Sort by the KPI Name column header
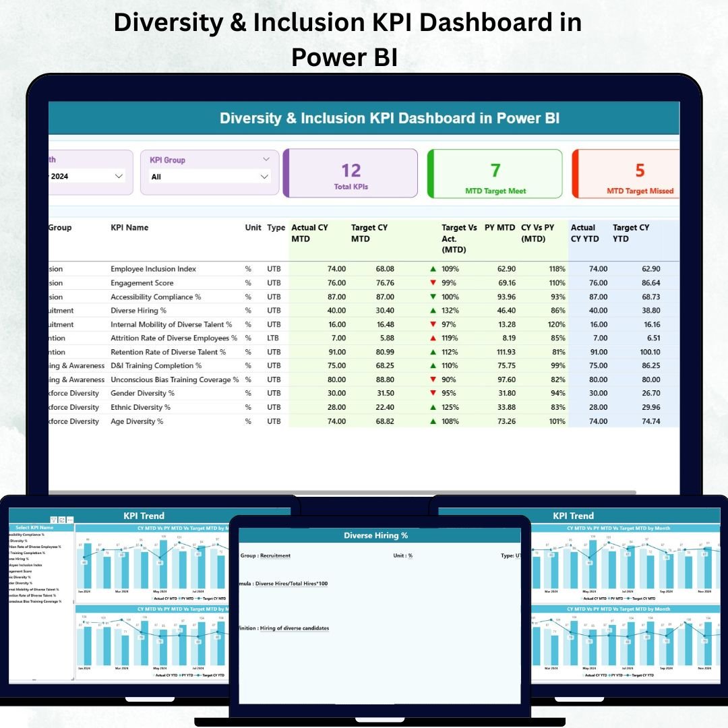Image resolution: width=728 pixels, height=728 pixels. pos(129,227)
